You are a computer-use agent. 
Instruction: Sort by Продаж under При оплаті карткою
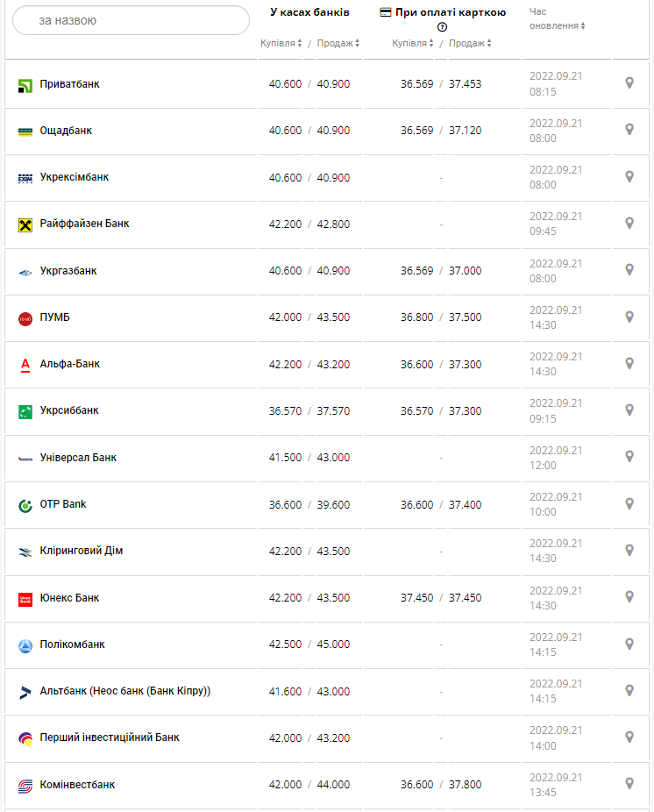coord(470,43)
